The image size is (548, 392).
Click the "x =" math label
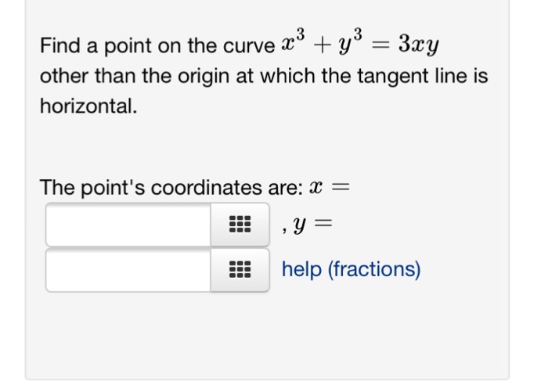[x=330, y=187]
